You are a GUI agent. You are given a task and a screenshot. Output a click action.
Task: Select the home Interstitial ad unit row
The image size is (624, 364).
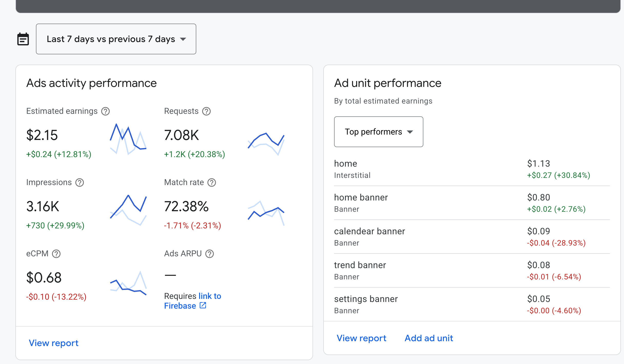pyautogui.click(x=472, y=169)
